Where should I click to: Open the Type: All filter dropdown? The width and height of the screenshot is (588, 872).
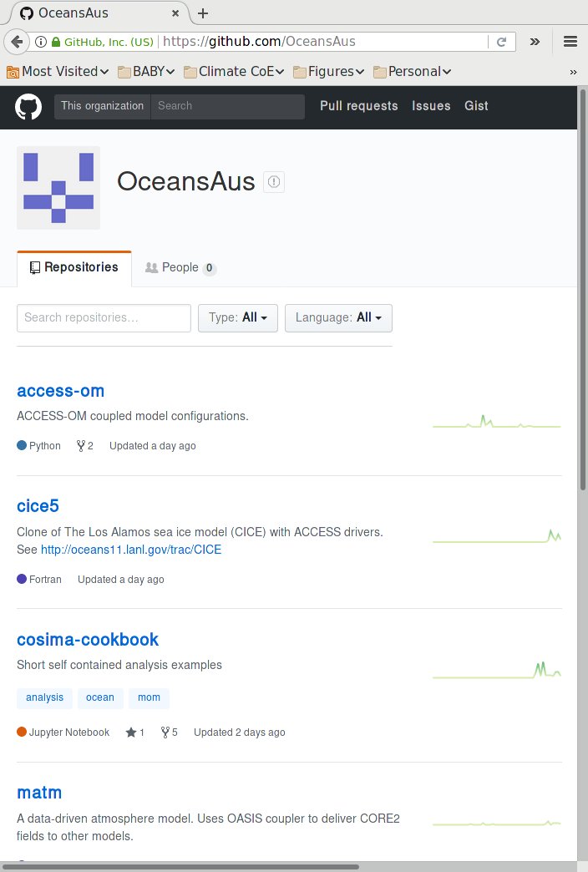pyautogui.click(x=238, y=318)
